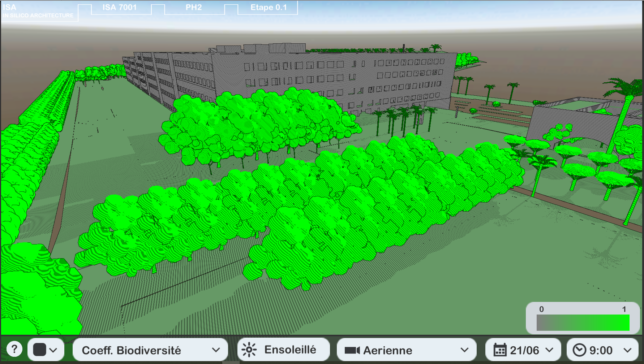Open the Coeff. Biodiversité indicator dropdown
Image resolution: width=644 pixels, height=364 pixels.
coord(150,350)
